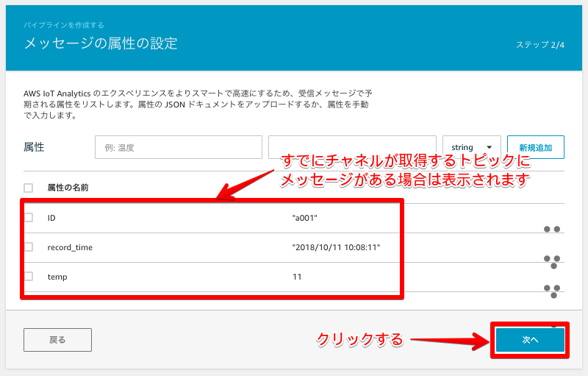Click the value "a001"
This screenshot has height=376, width=588.
[304, 218]
